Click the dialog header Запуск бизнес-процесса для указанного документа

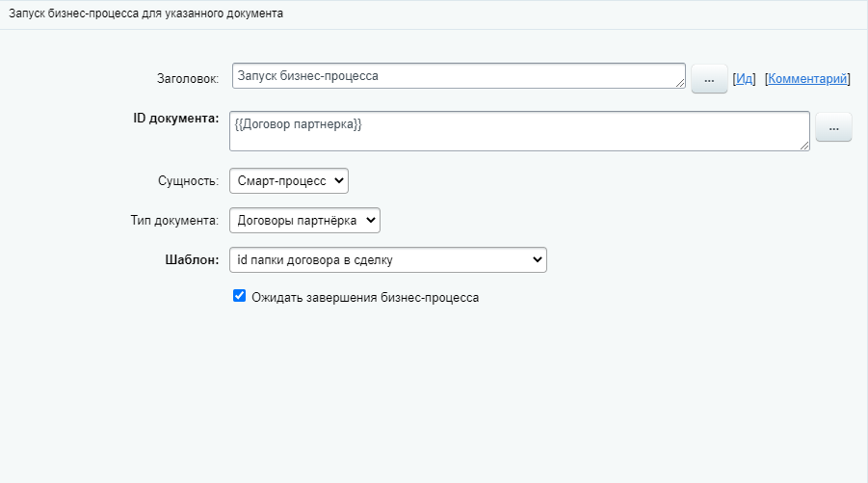pyautogui.click(x=146, y=14)
